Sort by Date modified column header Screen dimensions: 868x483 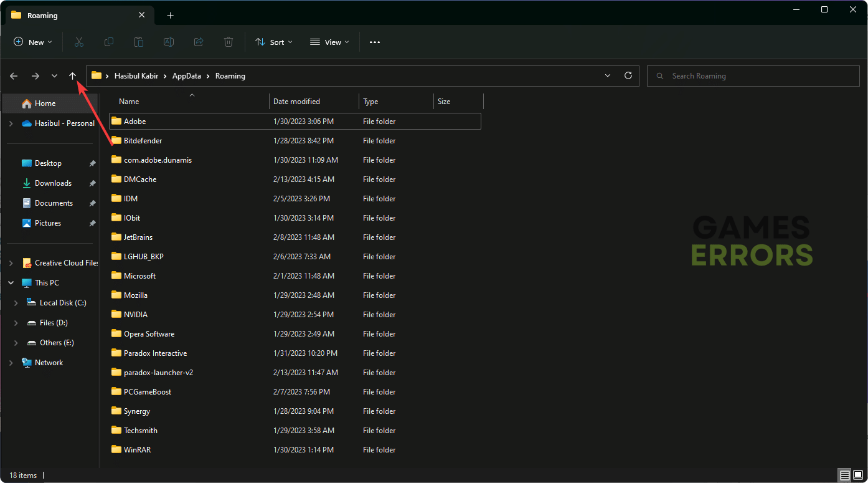pos(296,102)
